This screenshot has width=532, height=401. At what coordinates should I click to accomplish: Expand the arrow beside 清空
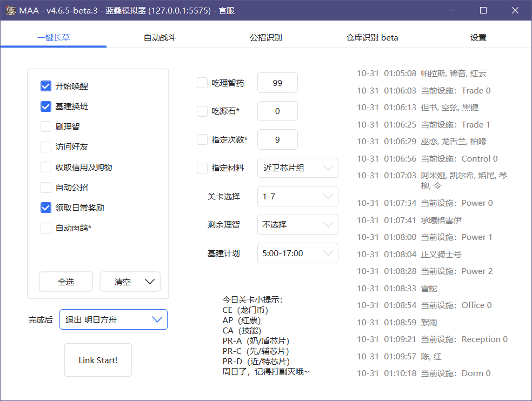point(150,282)
